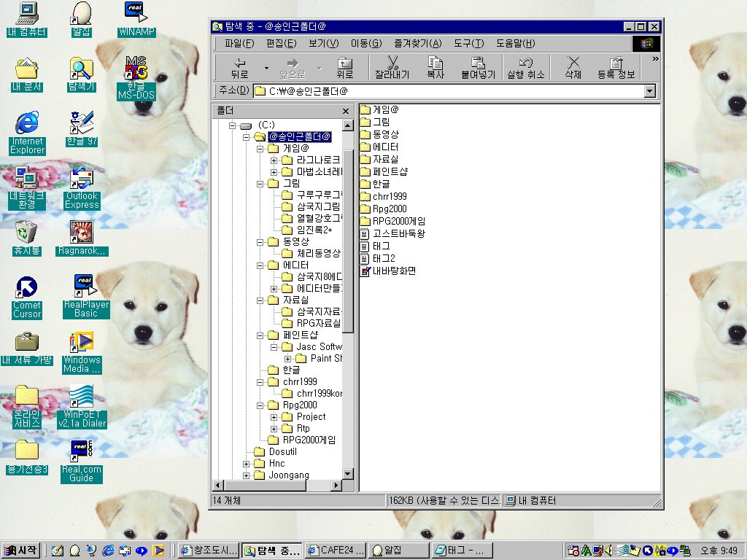The image size is (747, 560).
Task: Switch to CAFE24 taskbar button
Action: [336, 551]
